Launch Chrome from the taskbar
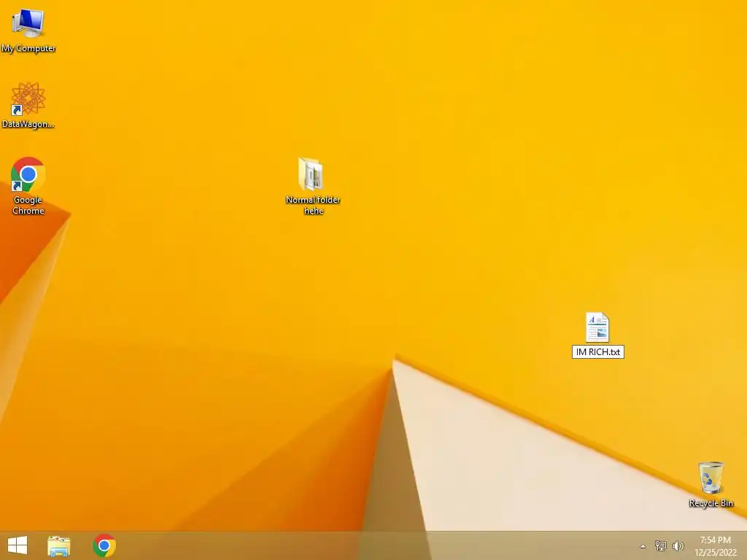The image size is (747, 560). point(104,545)
